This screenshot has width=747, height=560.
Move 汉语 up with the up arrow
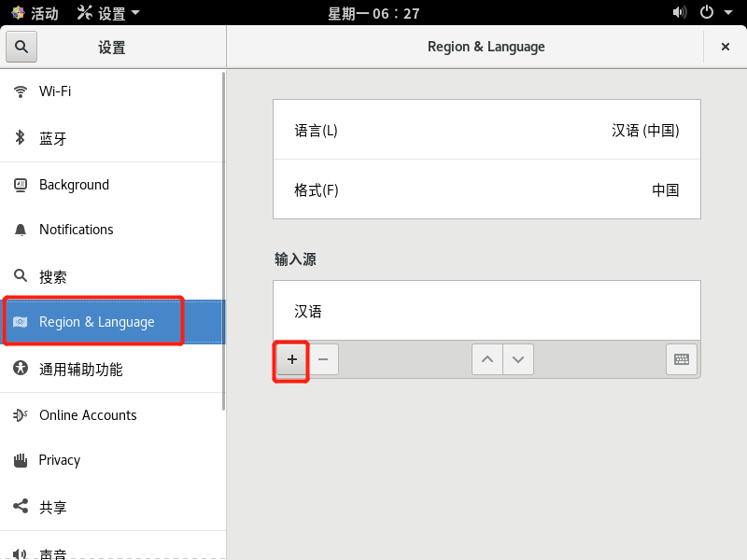coord(486,358)
